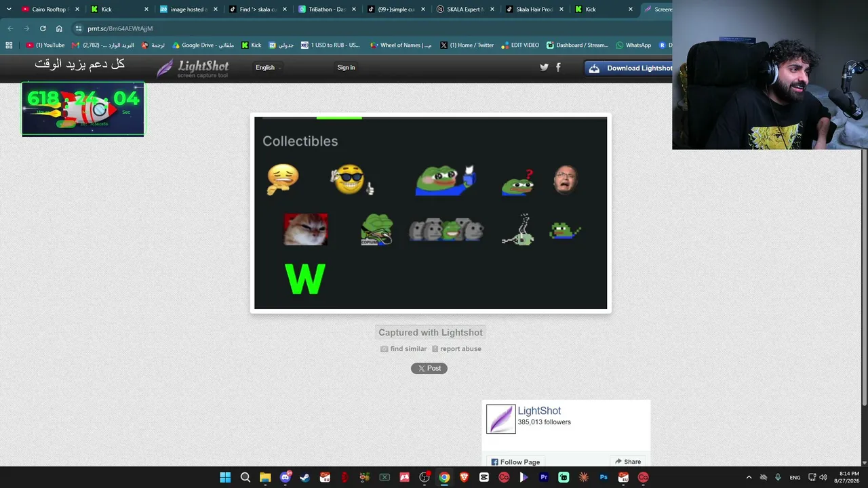Switch to the SKALA Expert tab
The height and width of the screenshot is (488, 868).
click(x=466, y=9)
